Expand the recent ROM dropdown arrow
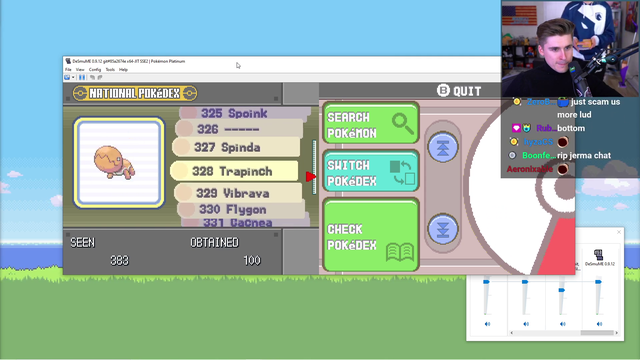 tap(73, 77)
